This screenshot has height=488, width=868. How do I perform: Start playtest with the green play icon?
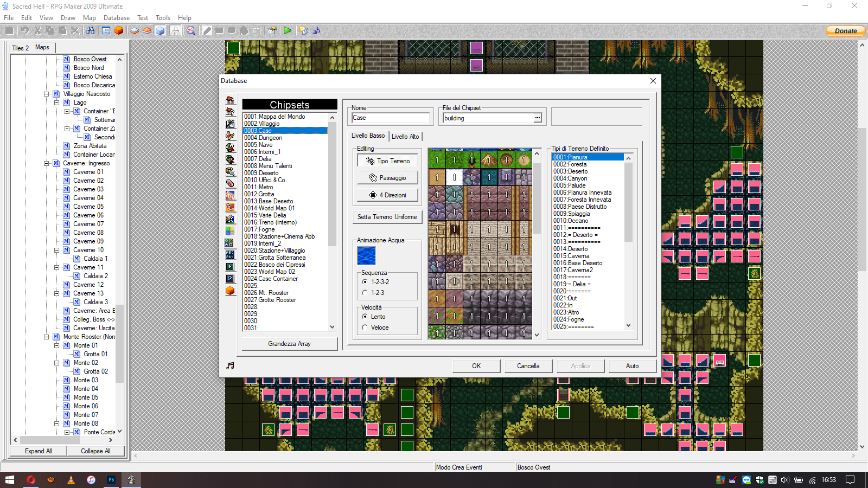(x=288, y=30)
